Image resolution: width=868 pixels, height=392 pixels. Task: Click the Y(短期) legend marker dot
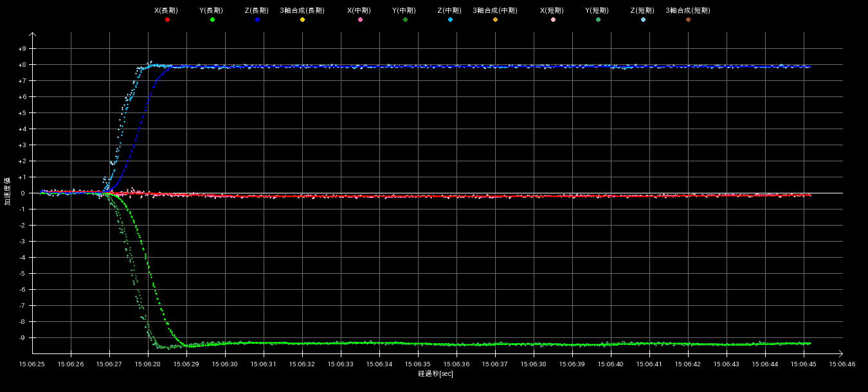tap(598, 20)
